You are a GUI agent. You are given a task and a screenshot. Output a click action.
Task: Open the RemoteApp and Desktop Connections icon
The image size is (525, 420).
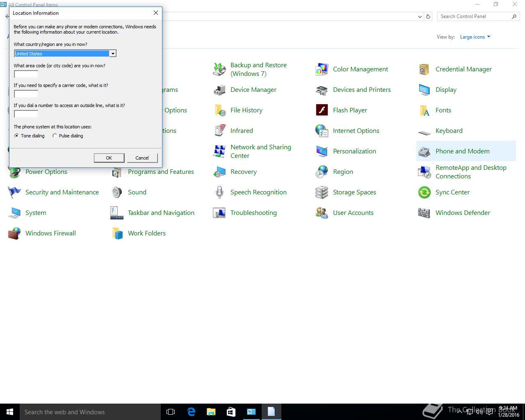[x=425, y=172]
